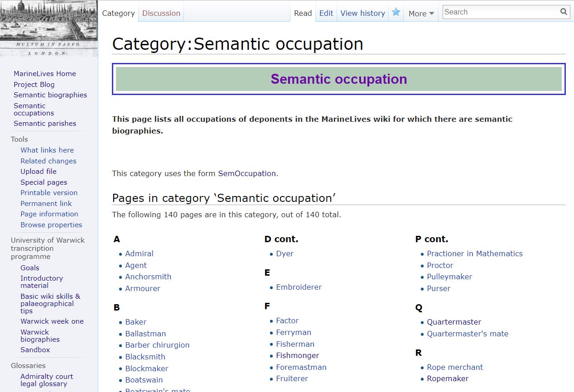Open the View history tab
The image size is (574, 392).
coord(362,13)
